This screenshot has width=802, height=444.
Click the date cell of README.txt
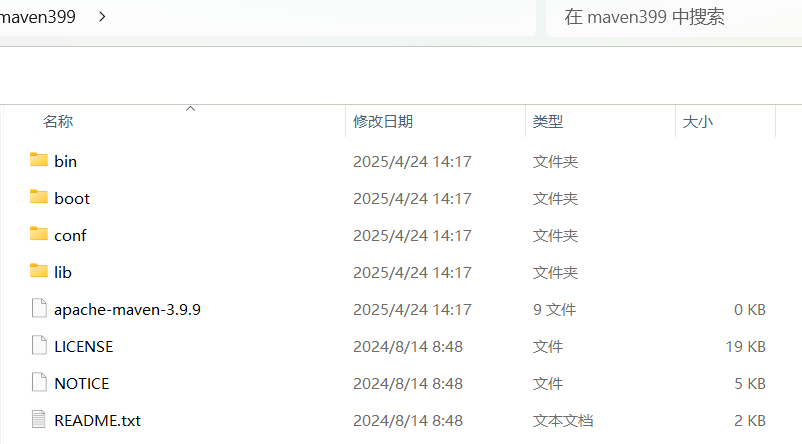click(x=408, y=420)
